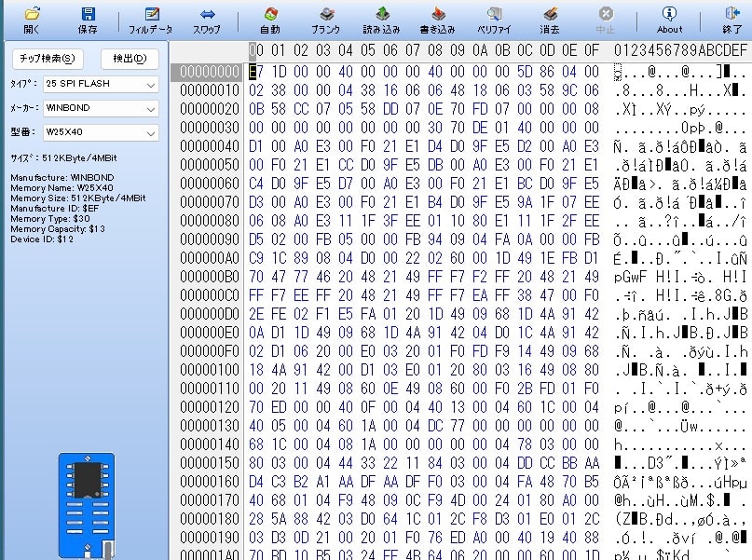The image size is (752, 560).
Task: Click hex byte C9 in row 000000A0
Action: (x=256, y=258)
